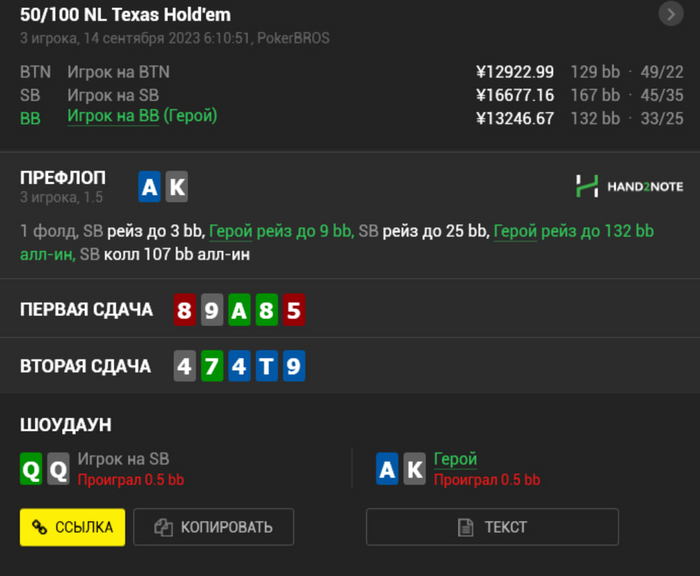Click the green A card in first deal
The height and width of the screenshot is (576, 700).
(x=239, y=310)
